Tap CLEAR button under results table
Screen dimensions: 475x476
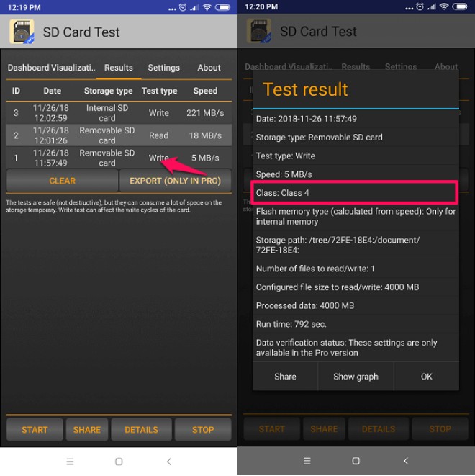[62, 181]
